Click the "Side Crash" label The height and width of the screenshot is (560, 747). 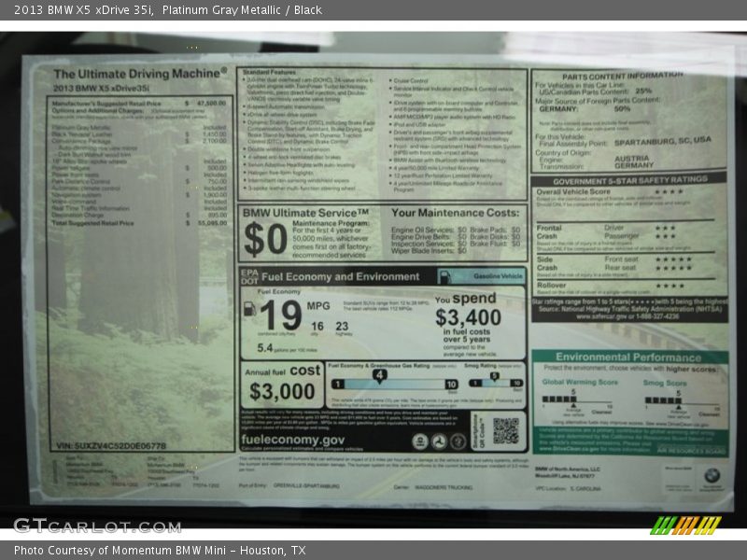pos(547,263)
